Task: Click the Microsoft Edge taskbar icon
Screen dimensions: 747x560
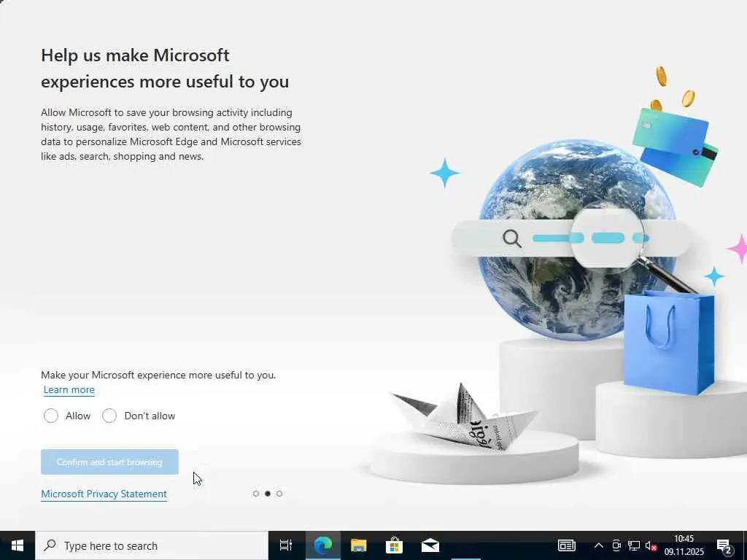Action: (322, 545)
